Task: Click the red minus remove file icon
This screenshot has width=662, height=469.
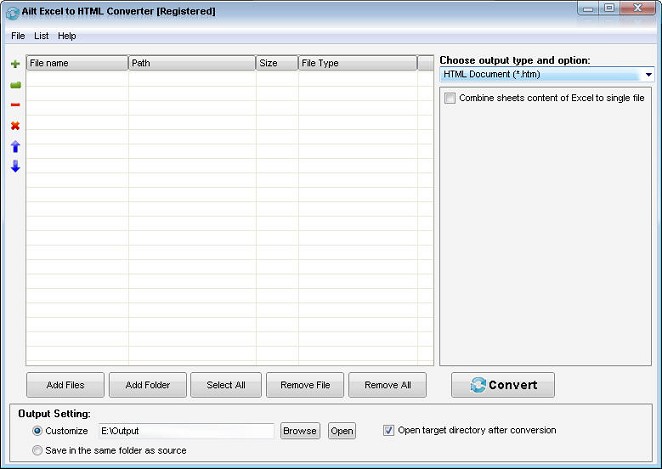Action: [15, 105]
